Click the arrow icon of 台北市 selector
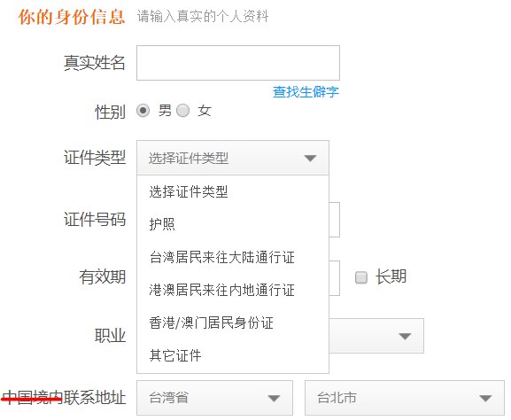This screenshot has width=511, height=420. pos(485,398)
